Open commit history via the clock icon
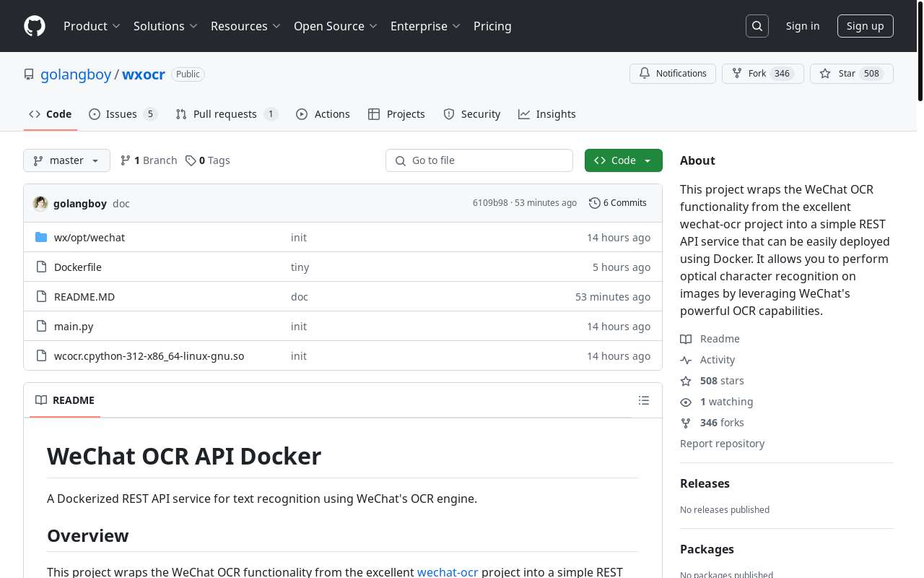This screenshot has width=924, height=578. point(595,203)
